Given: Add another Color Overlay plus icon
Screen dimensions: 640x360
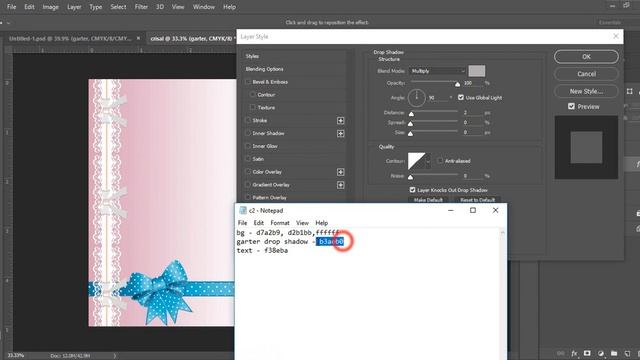Looking at the screenshot, I should [340, 172].
